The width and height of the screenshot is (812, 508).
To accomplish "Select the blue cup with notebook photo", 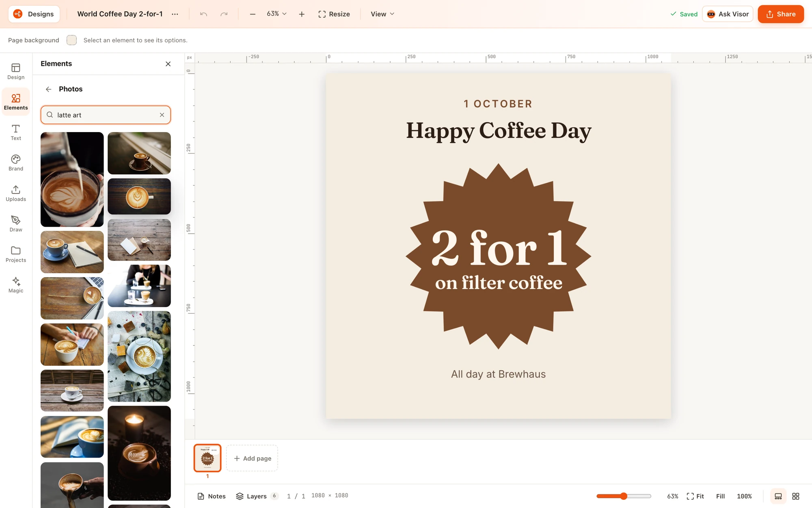I will 72,252.
